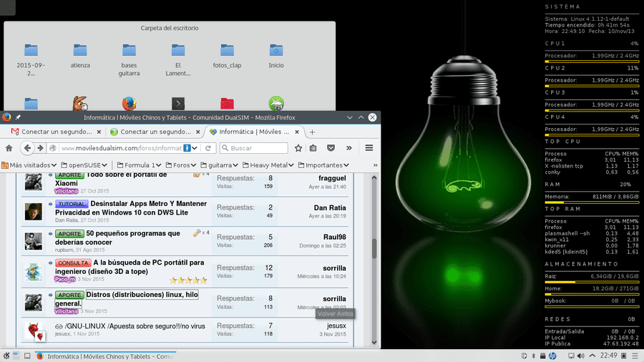644x362 pixels.
Task: Open 'Raul98' last poster link
Action: 334,238
